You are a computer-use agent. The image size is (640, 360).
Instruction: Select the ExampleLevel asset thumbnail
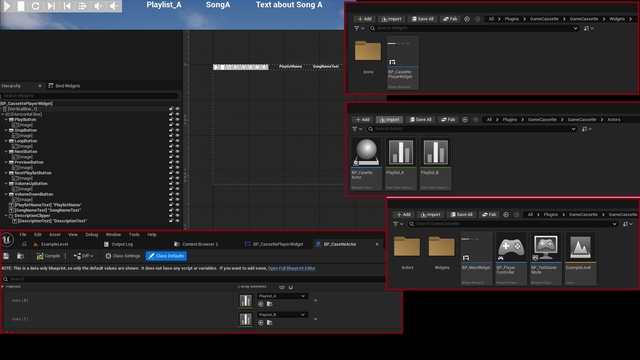click(580, 258)
